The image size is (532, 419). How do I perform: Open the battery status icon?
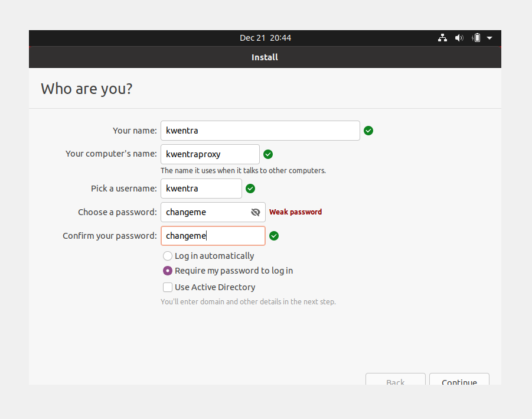tap(476, 38)
